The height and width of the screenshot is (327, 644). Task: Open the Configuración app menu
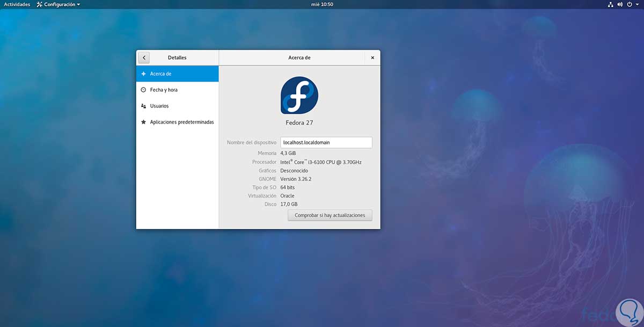(x=58, y=4)
